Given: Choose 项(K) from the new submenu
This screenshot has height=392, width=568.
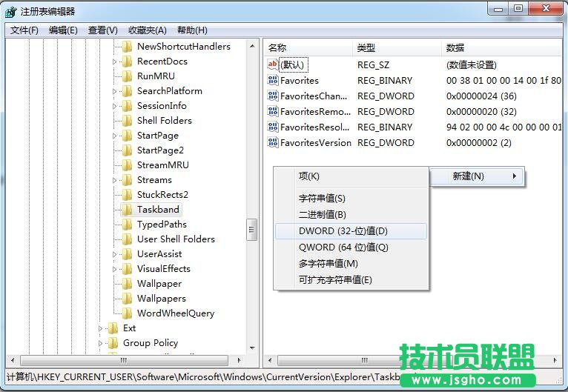Looking at the screenshot, I should (351, 176).
